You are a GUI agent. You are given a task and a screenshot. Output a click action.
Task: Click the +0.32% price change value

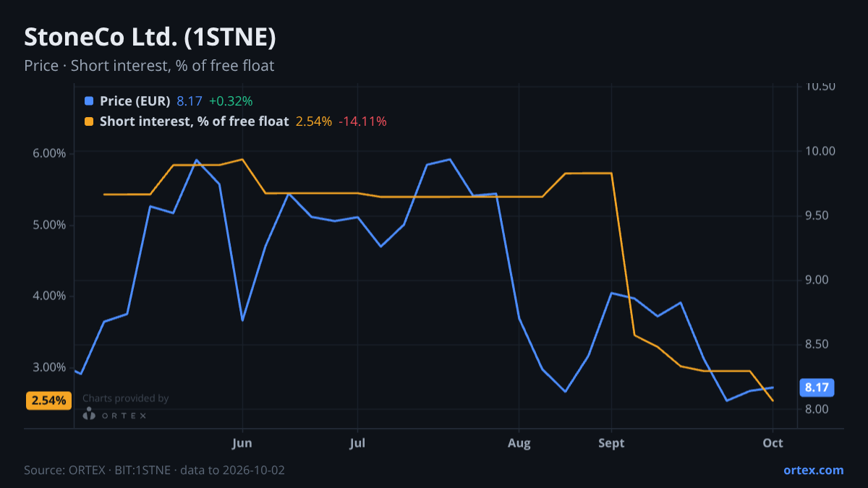coord(231,101)
